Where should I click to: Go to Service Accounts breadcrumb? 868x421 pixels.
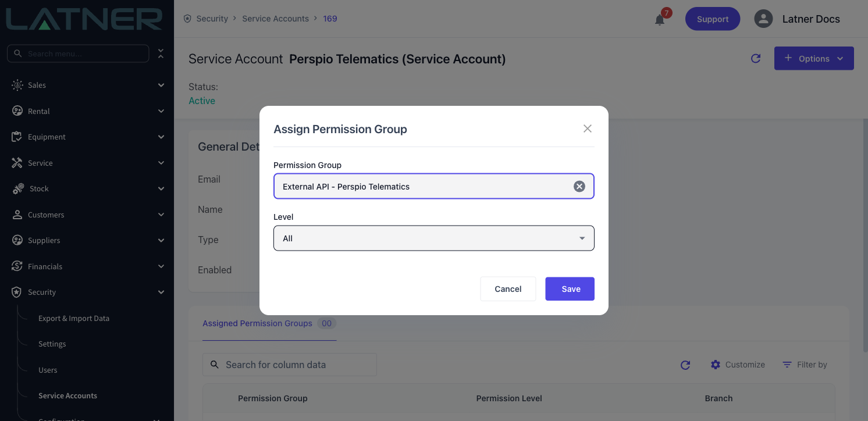coord(275,19)
